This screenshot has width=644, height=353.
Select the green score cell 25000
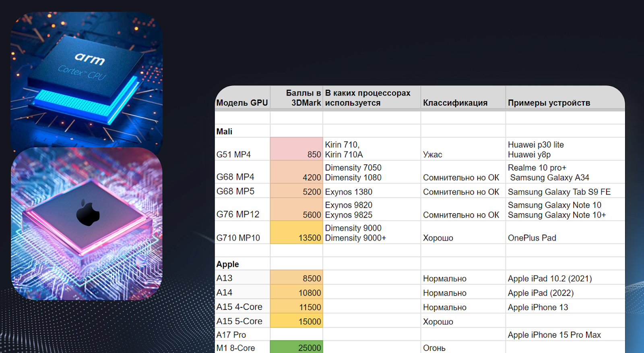tap(296, 347)
